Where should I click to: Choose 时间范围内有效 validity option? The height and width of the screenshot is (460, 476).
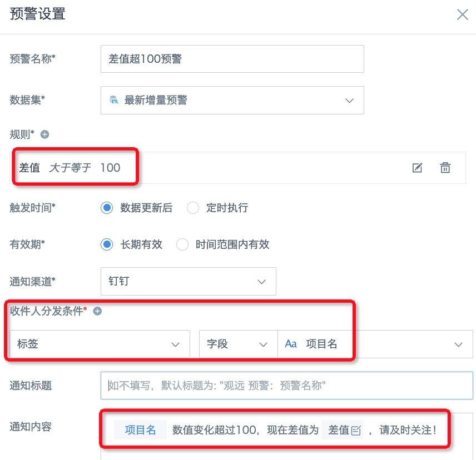pyautogui.click(x=182, y=244)
